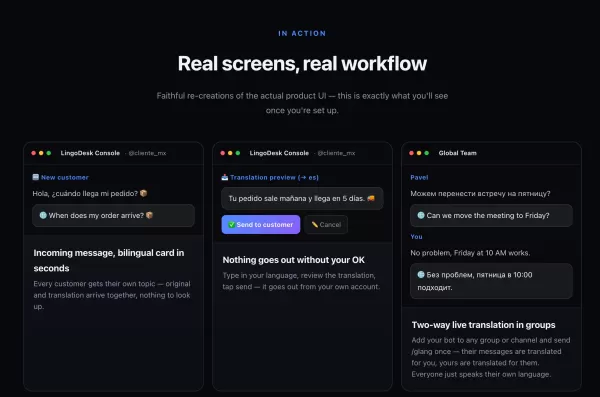Click the red dot in Global Team card
Screen dimensions: 600x397
point(411,153)
